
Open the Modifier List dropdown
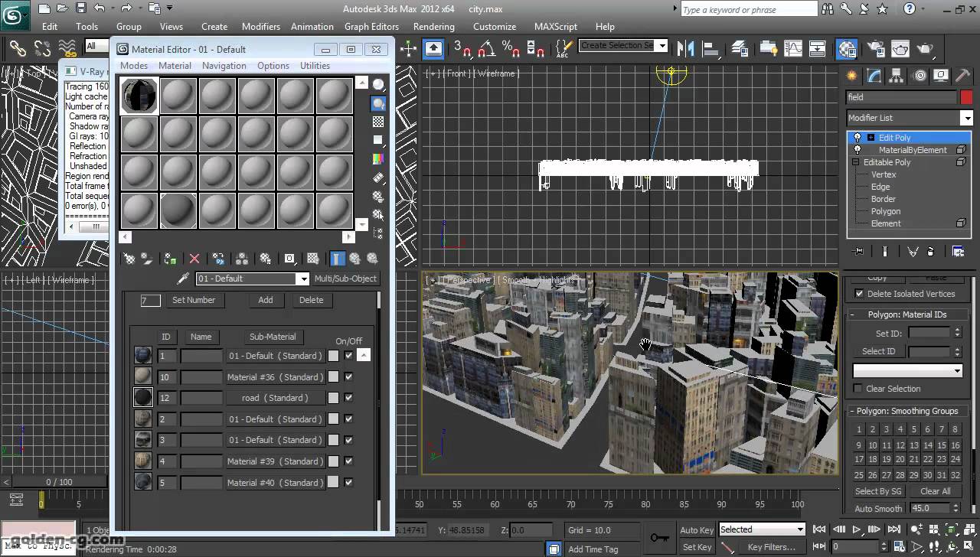[x=967, y=117]
